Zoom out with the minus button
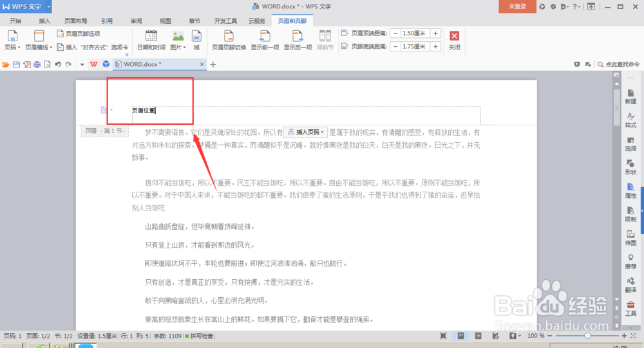The image size is (644, 348). tap(549, 336)
